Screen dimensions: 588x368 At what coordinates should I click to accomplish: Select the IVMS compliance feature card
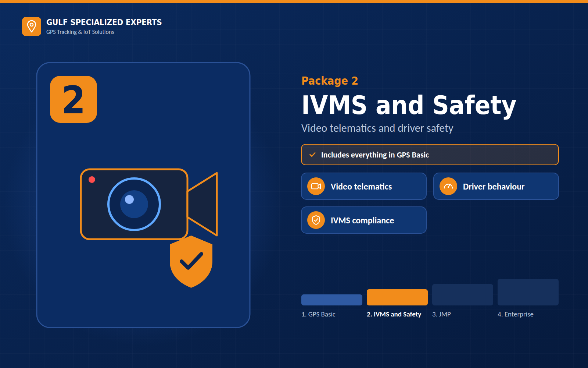click(x=364, y=220)
